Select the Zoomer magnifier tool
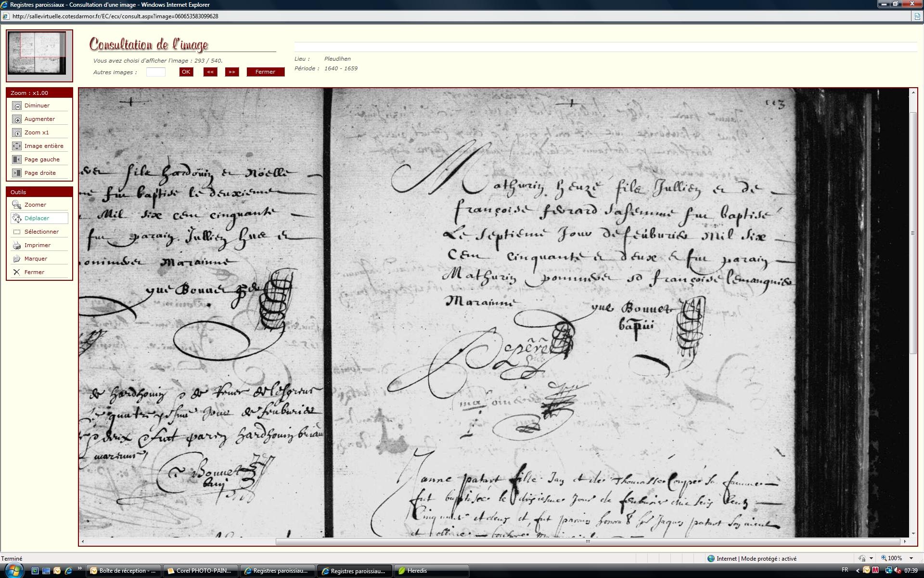Image resolution: width=924 pixels, height=578 pixels. point(17,205)
